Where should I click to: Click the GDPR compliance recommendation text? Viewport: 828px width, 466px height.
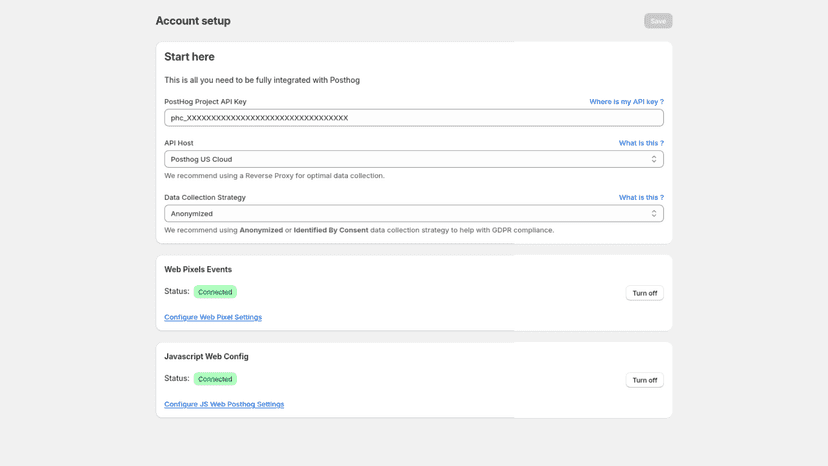359,230
